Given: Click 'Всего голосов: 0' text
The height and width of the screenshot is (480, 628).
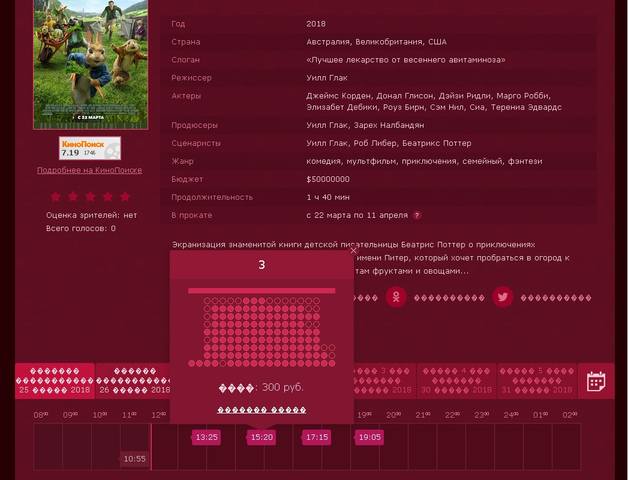Looking at the screenshot, I should 81,229.
